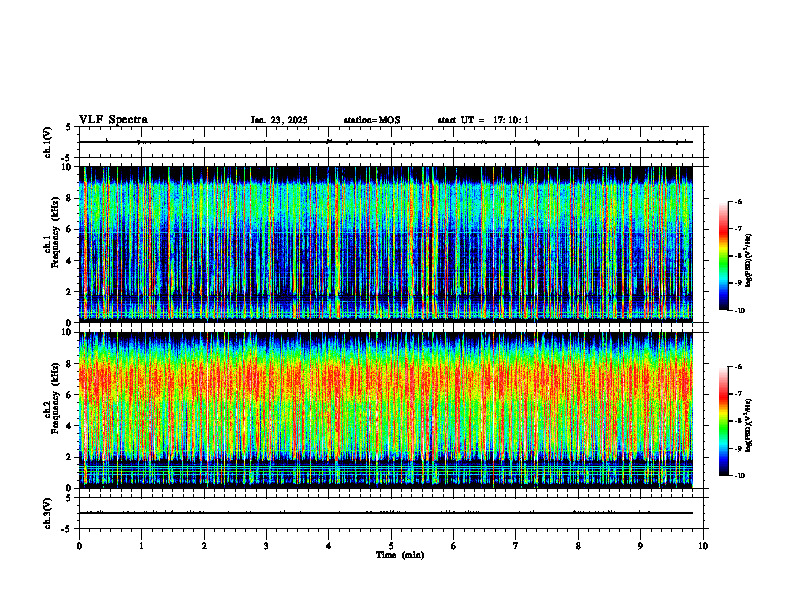The height and width of the screenshot is (612, 792).
Task: Click the "-6" label on ch.1 colorbar
Action: click(738, 201)
